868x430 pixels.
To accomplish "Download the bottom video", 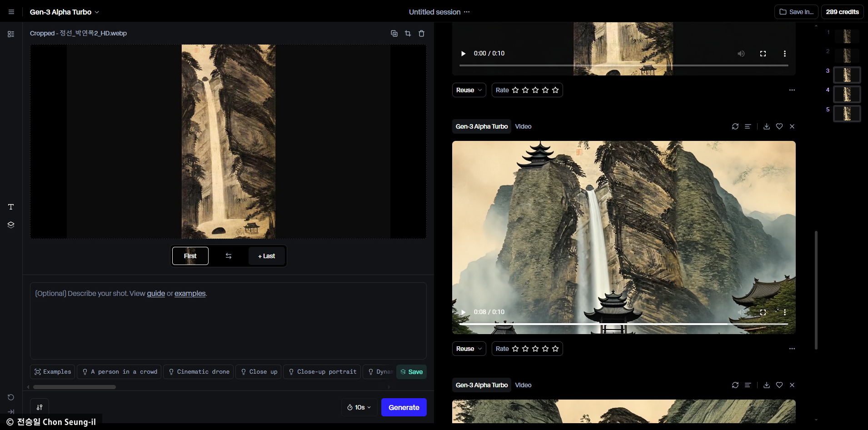I will click(767, 385).
